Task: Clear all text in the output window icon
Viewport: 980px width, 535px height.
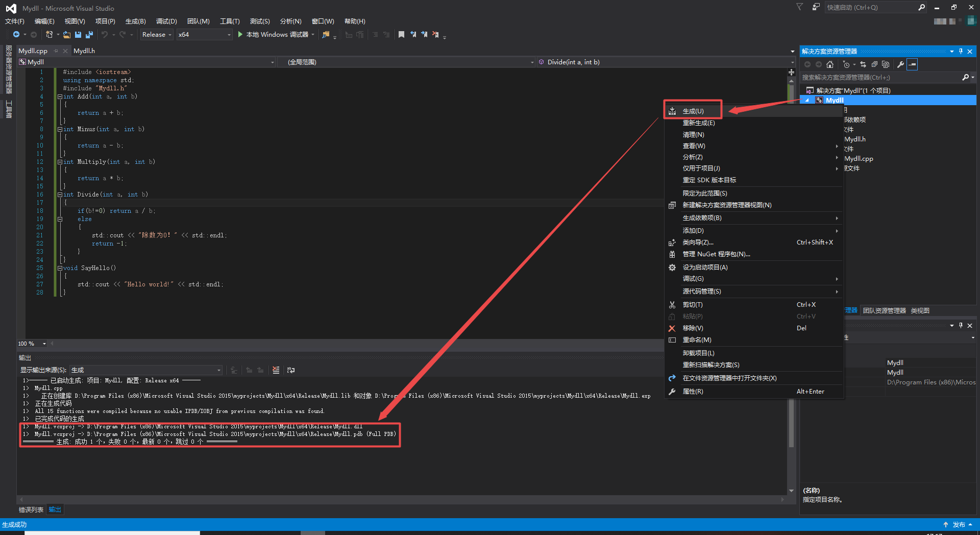Action: tap(276, 370)
